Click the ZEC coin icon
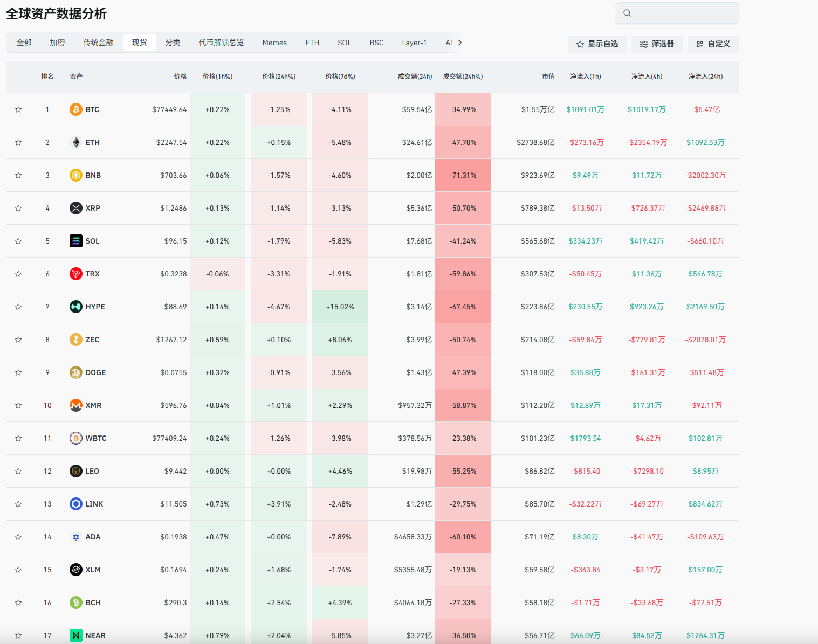 pos(76,340)
